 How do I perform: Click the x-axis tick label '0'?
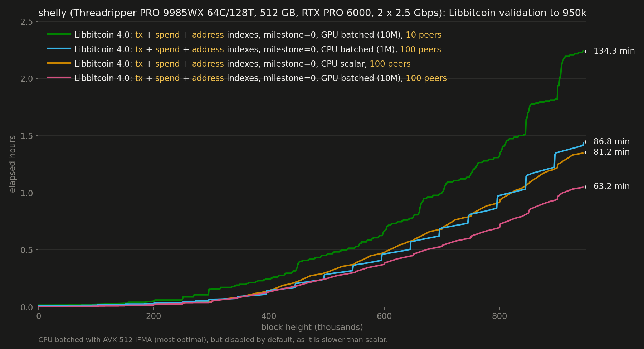[39, 316]
